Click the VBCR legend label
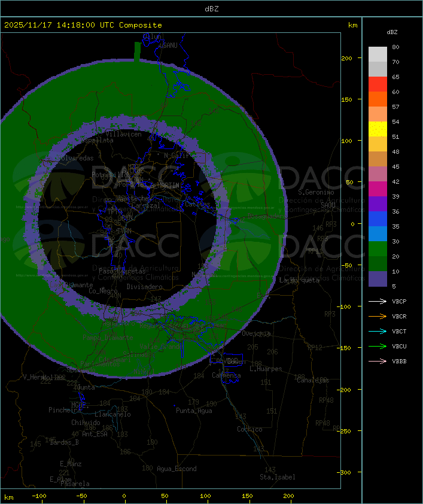 (x=399, y=317)
